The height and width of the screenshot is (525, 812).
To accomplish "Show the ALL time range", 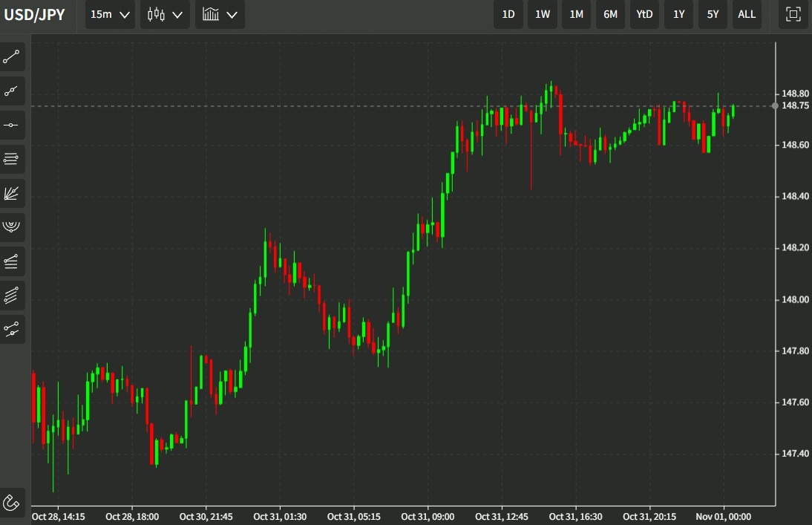I will pos(747,15).
